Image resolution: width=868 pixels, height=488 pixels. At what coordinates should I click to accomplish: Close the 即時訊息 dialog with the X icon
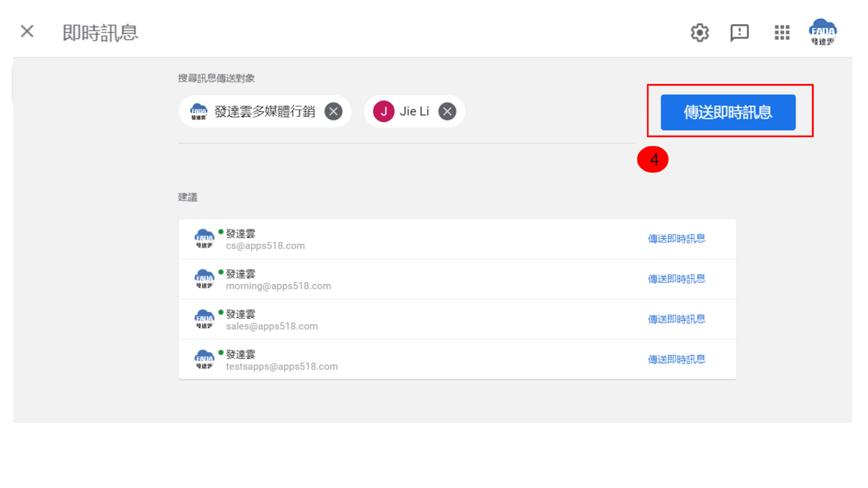(x=27, y=31)
